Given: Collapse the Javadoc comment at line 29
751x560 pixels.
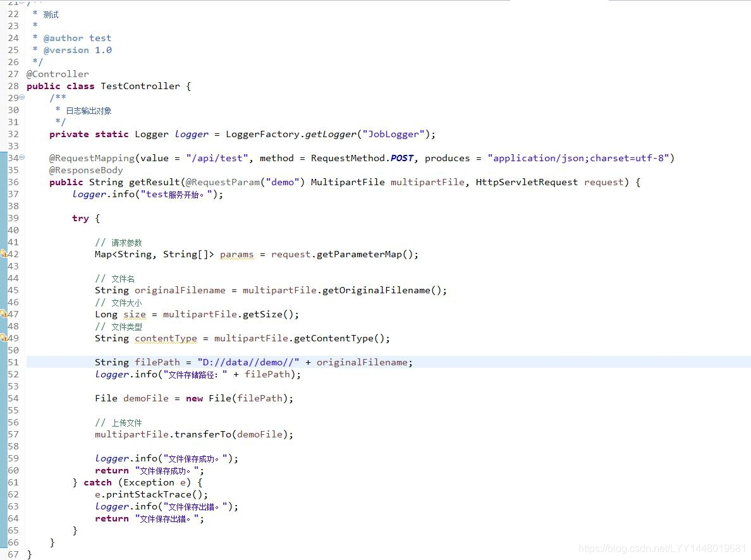Looking at the screenshot, I should [21, 97].
